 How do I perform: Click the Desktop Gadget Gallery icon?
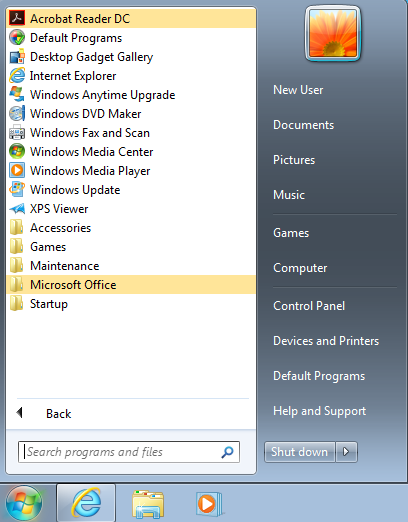tap(17, 56)
